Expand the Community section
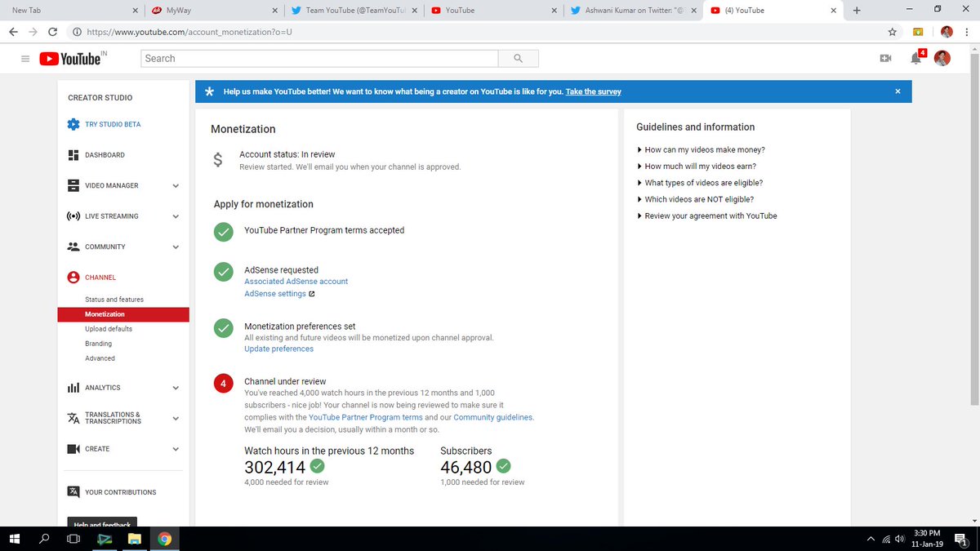Image resolution: width=980 pixels, height=551 pixels. (x=176, y=247)
